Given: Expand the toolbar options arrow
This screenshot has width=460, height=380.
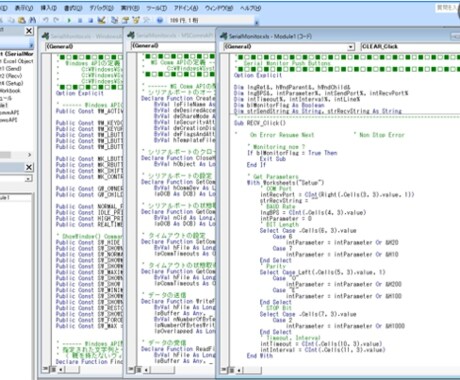Looking at the screenshot, I should click(x=257, y=22).
